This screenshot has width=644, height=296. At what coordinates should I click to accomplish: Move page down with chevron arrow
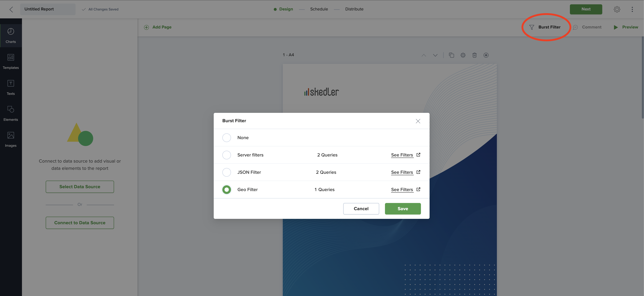pos(435,55)
